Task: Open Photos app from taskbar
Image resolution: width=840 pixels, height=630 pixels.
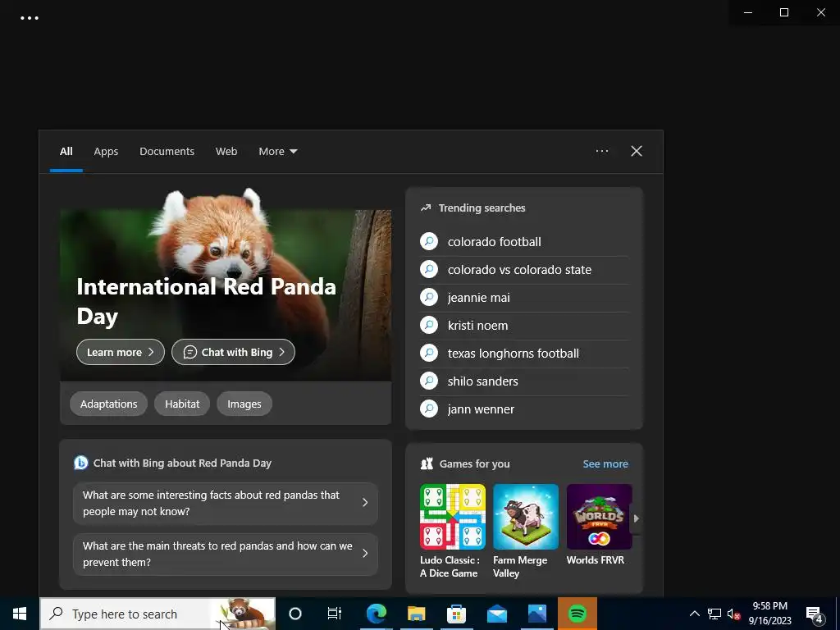Action: (x=536, y=614)
